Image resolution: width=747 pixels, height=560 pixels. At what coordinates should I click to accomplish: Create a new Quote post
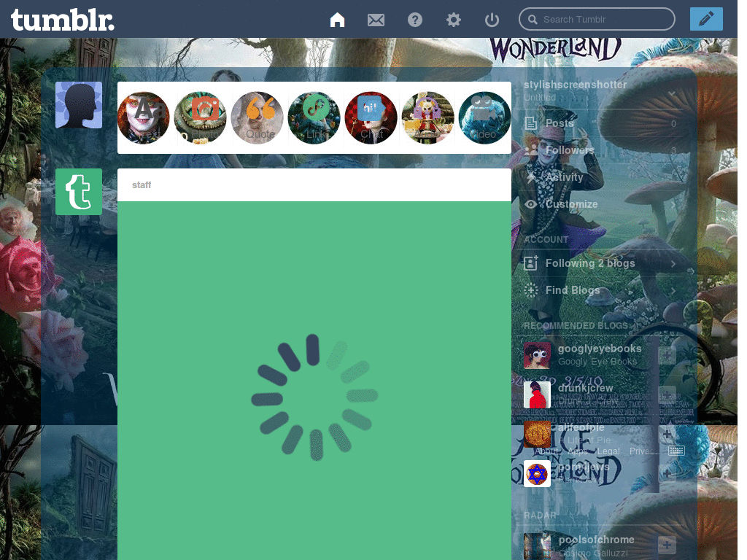click(258, 117)
